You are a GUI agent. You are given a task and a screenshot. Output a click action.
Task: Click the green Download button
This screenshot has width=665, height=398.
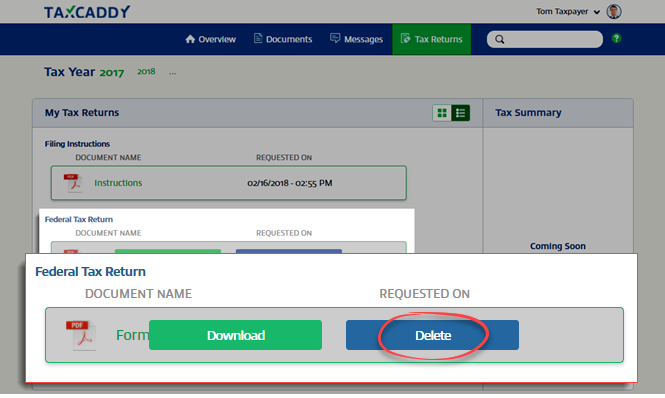click(235, 335)
